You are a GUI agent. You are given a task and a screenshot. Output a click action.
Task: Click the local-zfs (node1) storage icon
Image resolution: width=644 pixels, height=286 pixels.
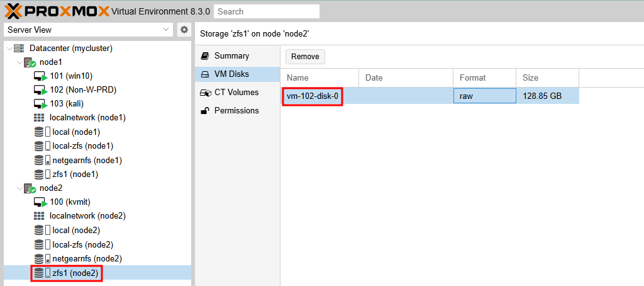(x=42, y=146)
